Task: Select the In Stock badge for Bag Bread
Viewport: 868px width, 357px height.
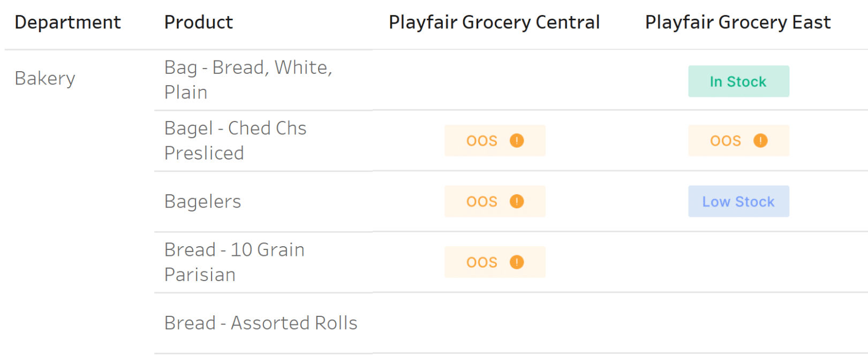Action: (x=738, y=81)
